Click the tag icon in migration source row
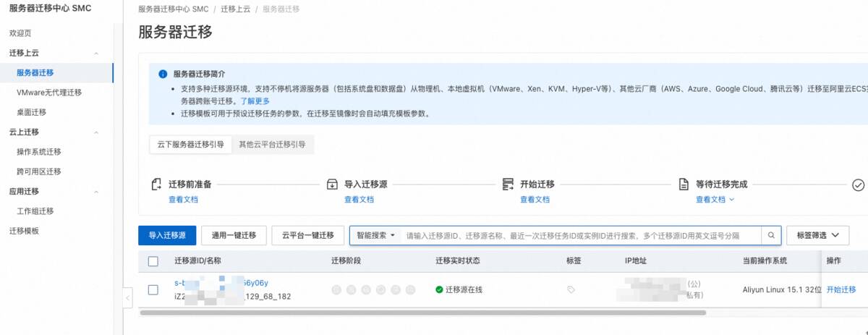 coord(571,289)
